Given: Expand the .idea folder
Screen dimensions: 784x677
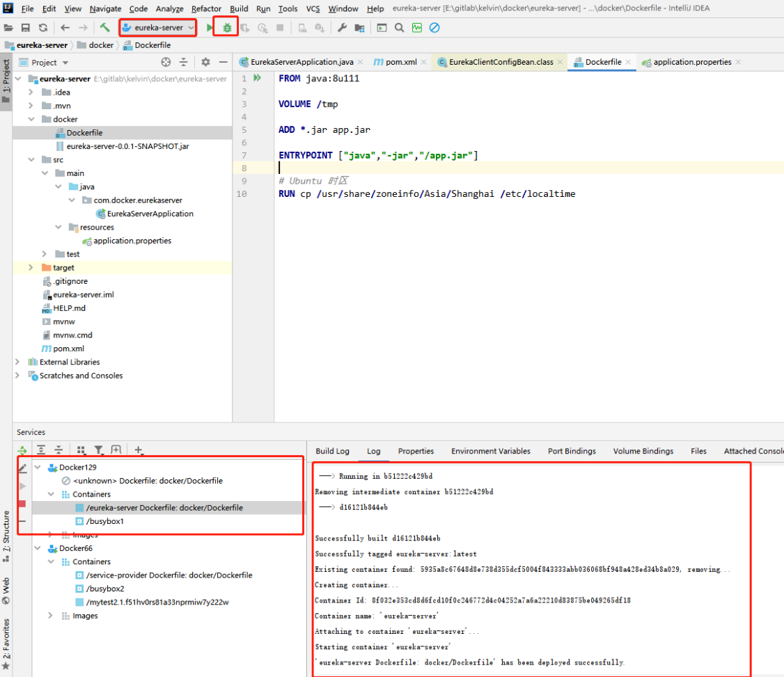Looking at the screenshot, I should coord(31,92).
